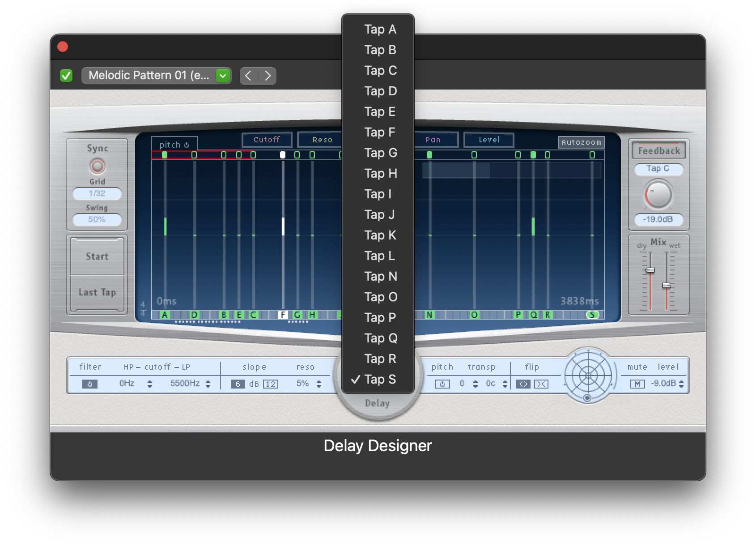This screenshot has width=756, height=547.
Task: Close the Delay Designer window
Action: (x=63, y=47)
